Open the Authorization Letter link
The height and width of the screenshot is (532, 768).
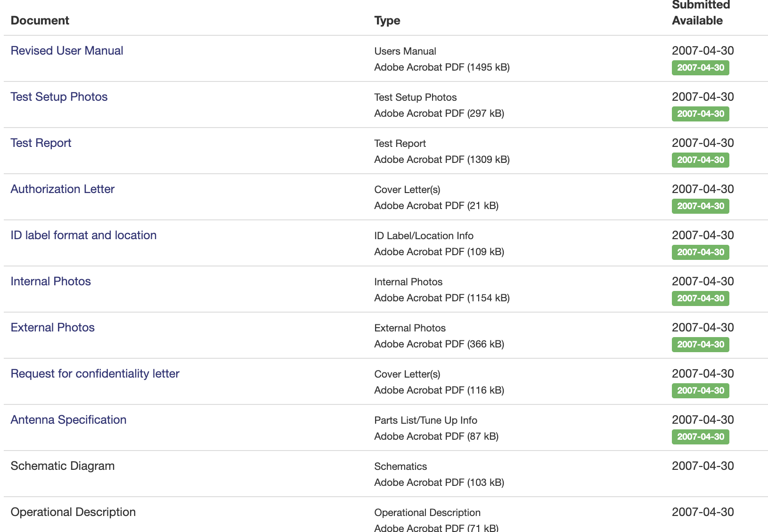click(x=63, y=189)
